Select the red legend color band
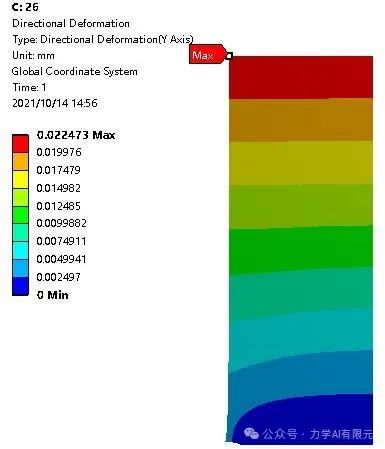 click(20, 144)
